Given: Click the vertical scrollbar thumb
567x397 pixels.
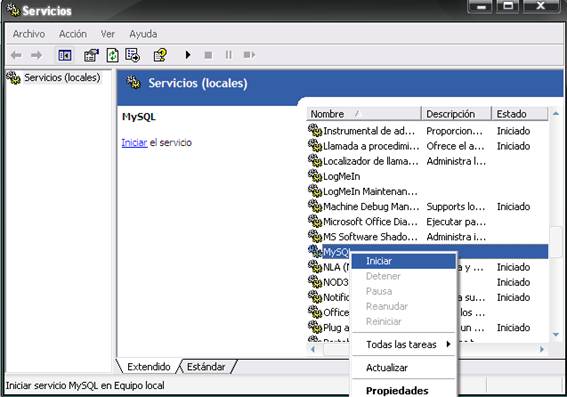Looking at the screenshot, I should [556, 241].
